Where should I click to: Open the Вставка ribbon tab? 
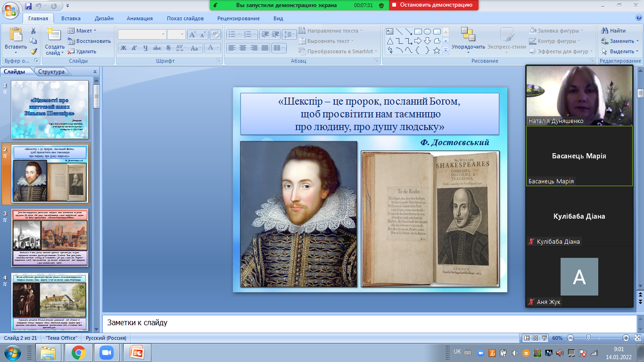[x=71, y=18]
